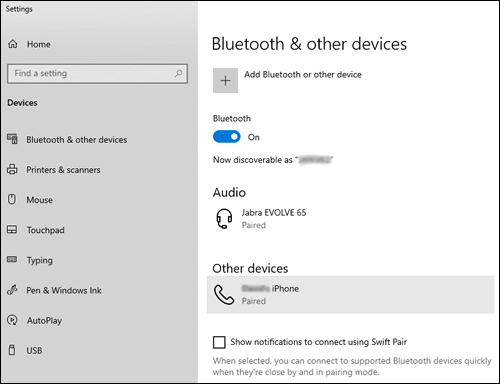Turn off the Bluetooth toggle switch
This screenshot has width=500, height=384.
[226, 137]
